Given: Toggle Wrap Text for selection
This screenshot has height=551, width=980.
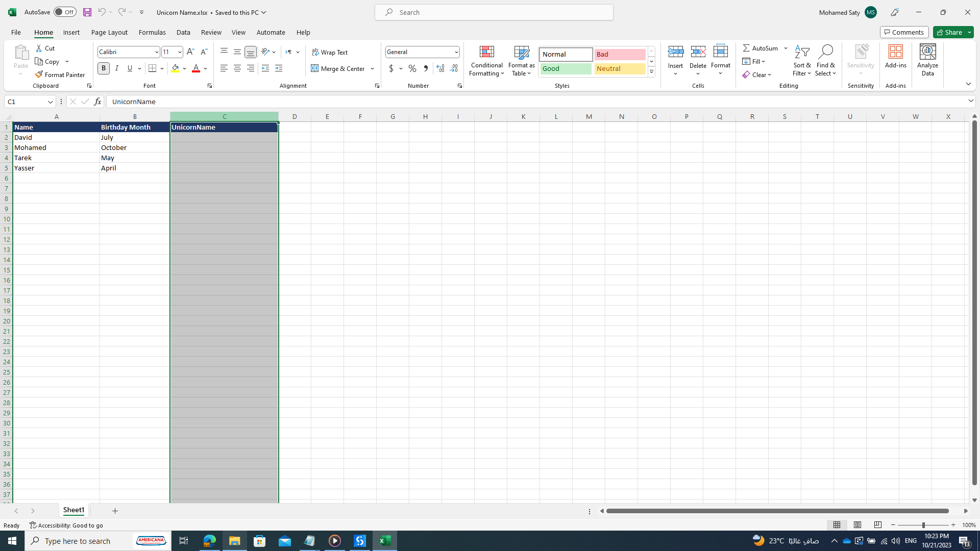Looking at the screenshot, I should (330, 52).
